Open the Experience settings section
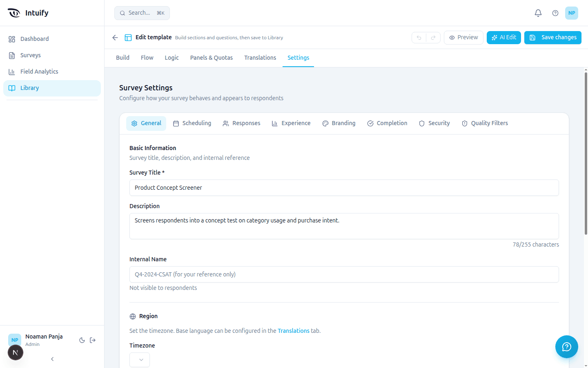This screenshot has width=588, height=368. (x=291, y=123)
